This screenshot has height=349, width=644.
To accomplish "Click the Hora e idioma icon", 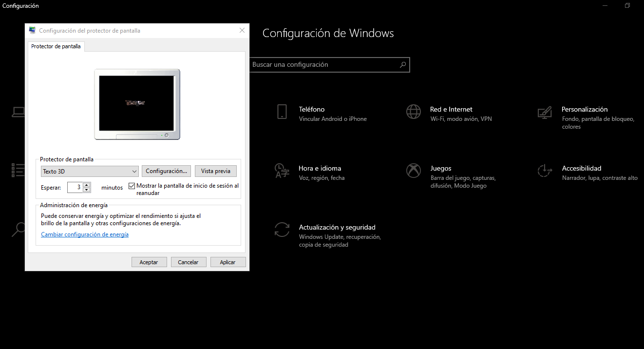I will click(x=282, y=171).
